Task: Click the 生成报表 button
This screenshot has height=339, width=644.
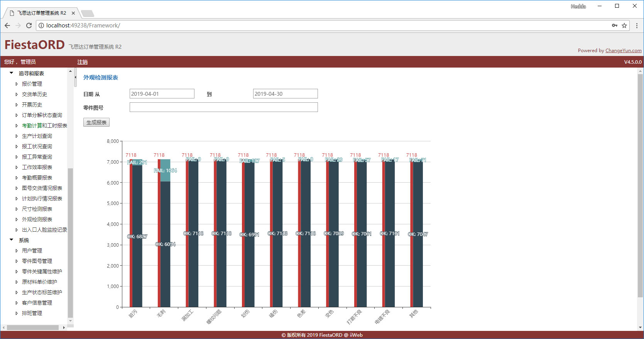Action: 96,122
